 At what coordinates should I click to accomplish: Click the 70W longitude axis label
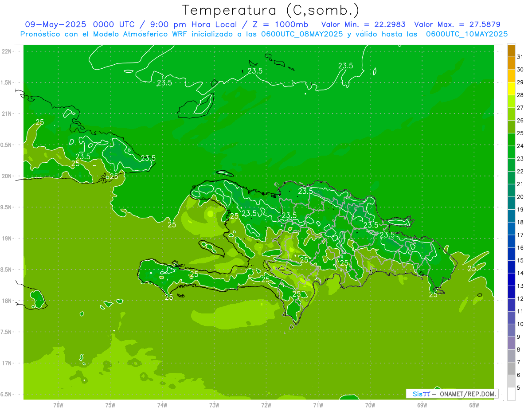370,405
